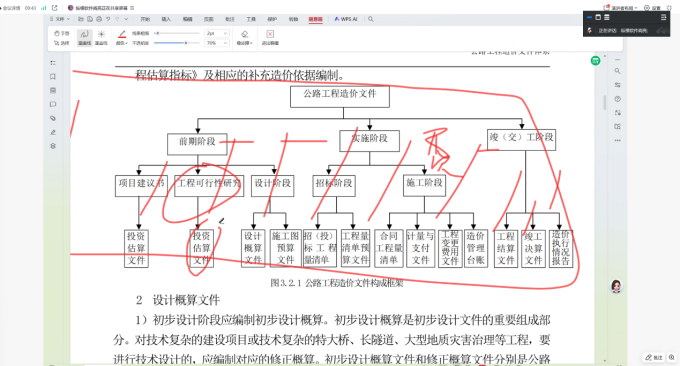Open the magnifier search in right sidebar
Viewport: 680px width, 366px height.
[617, 71]
